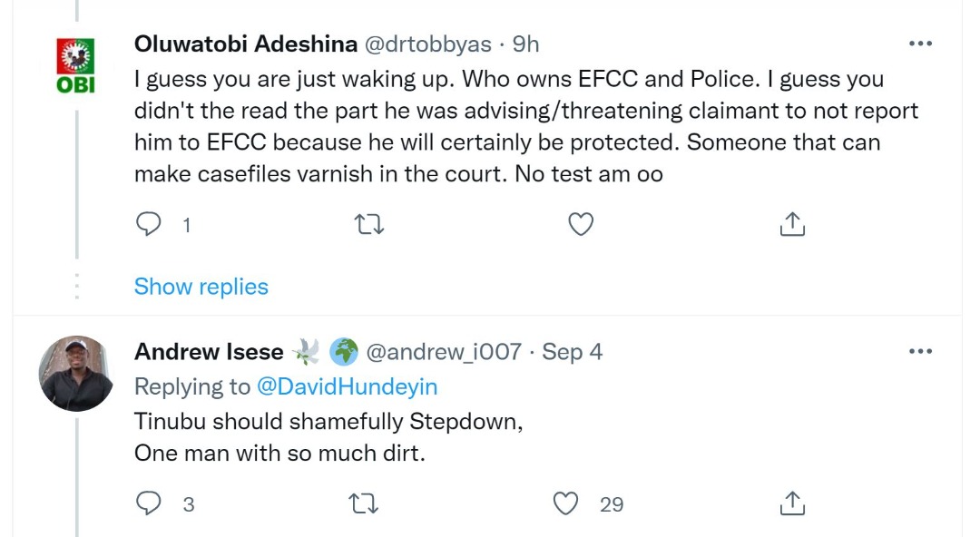Expand hidden replies with Show replies
The image size is (980, 537).
201,287
